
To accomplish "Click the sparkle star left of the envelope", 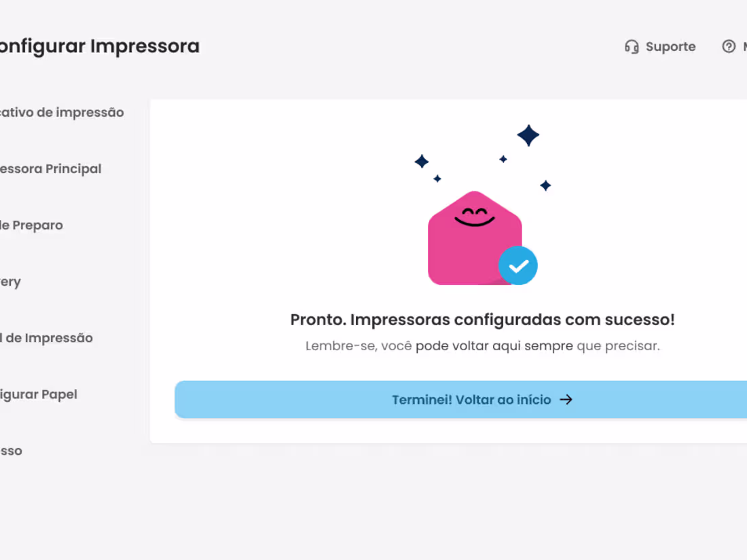I will coord(422,162).
